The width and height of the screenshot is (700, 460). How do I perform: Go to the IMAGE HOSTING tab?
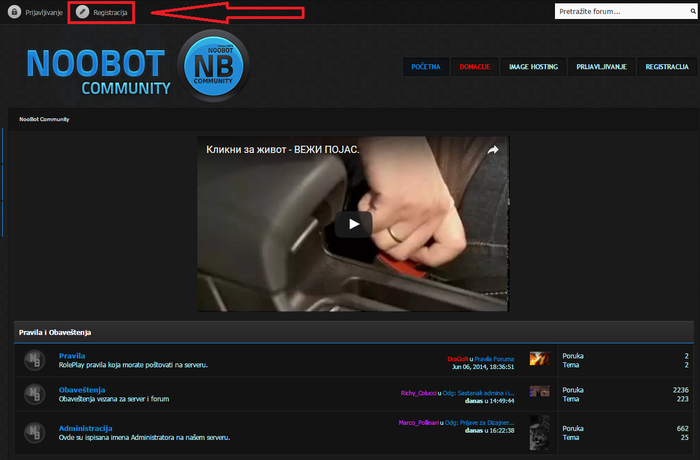pyautogui.click(x=532, y=66)
